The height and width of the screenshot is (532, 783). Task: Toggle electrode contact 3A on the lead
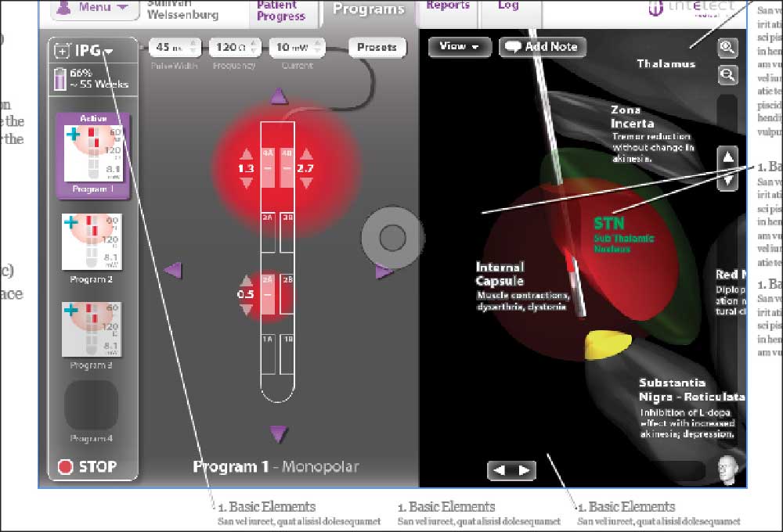pyautogui.click(x=267, y=232)
